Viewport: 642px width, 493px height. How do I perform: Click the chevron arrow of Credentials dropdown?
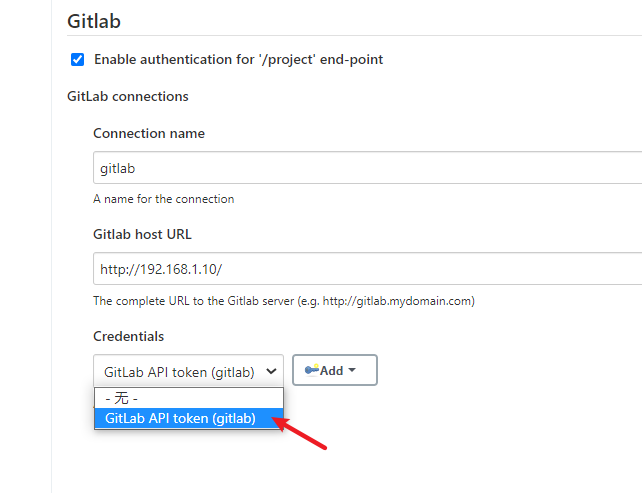(x=271, y=371)
